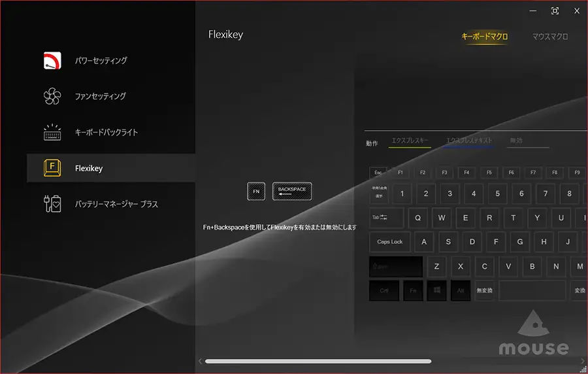
Task: Click the BACKSPACE key graphic
Action: (292, 192)
